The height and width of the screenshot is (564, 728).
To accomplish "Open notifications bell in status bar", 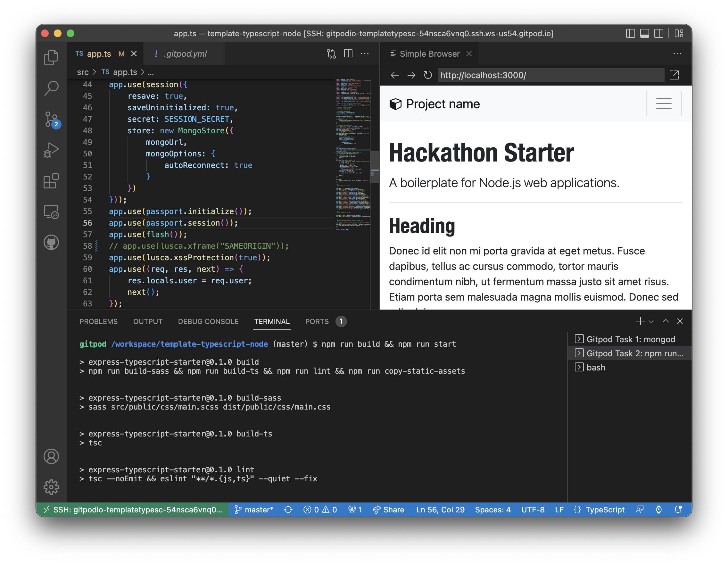I will pyautogui.click(x=678, y=510).
